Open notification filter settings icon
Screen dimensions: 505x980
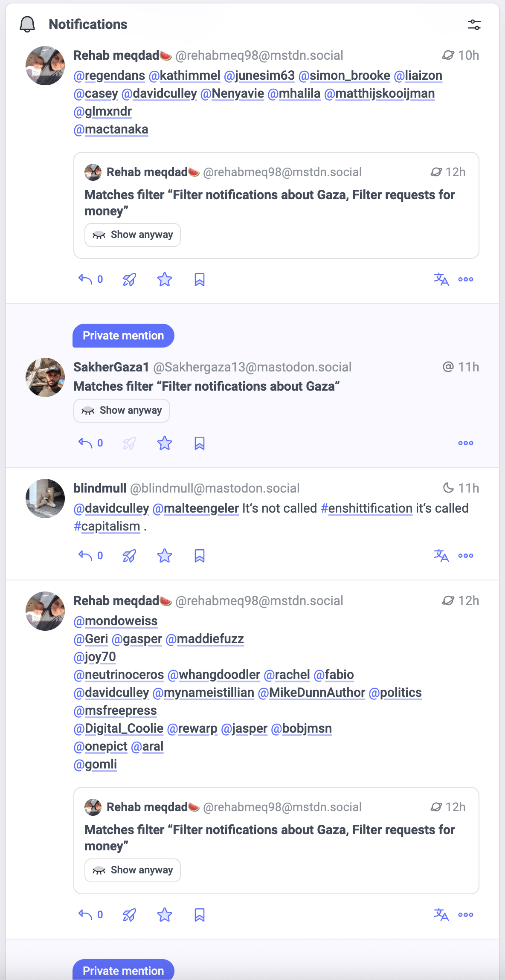(x=474, y=25)
